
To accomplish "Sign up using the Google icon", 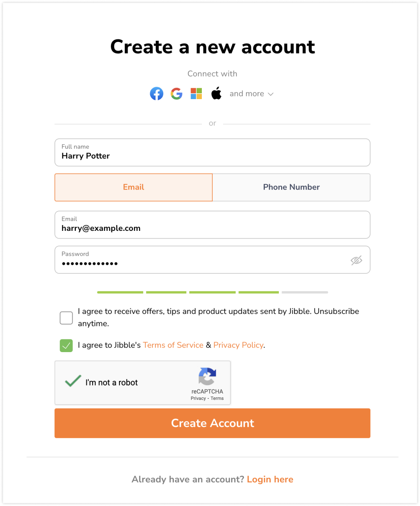I will pos(177,94).
